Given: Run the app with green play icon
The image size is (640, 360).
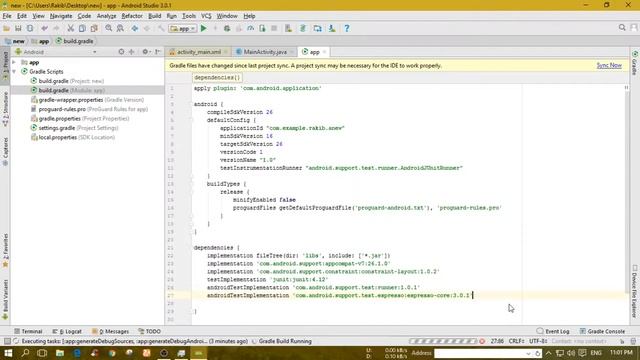Looking at the screenshot, I should (204, 29).
